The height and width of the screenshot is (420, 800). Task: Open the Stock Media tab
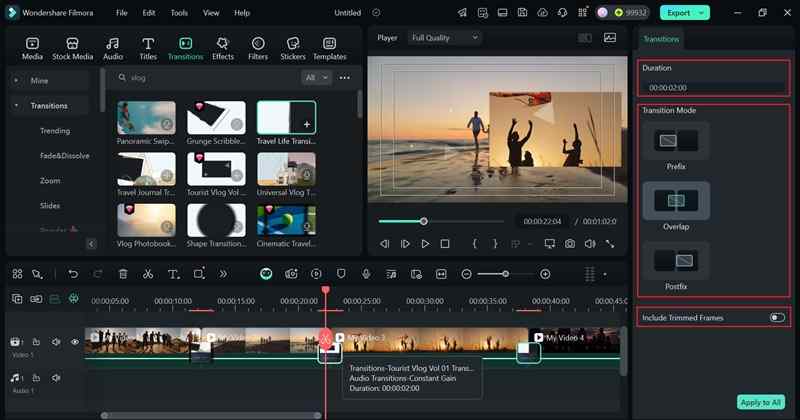[72, 49]
